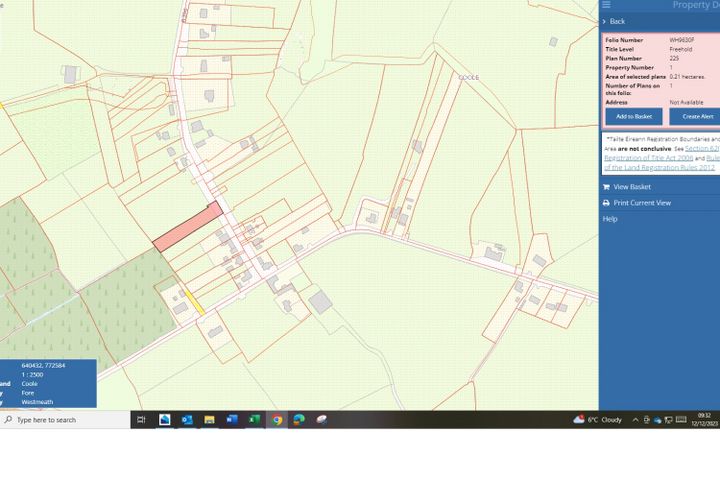The height and width of the screenshot is (480, 720).
Task: Click the Print Current View printer icon
Action: [x=606, y=203]
